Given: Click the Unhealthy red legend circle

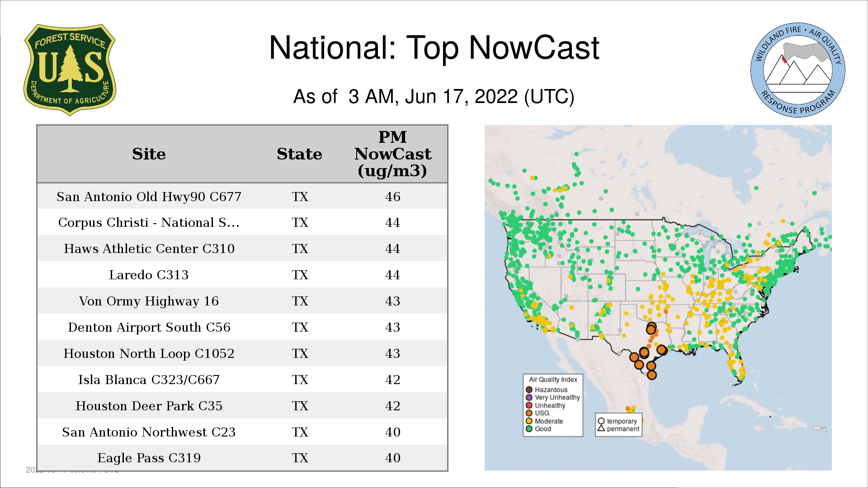Looking at the screenshot, I should click(529, 405).
